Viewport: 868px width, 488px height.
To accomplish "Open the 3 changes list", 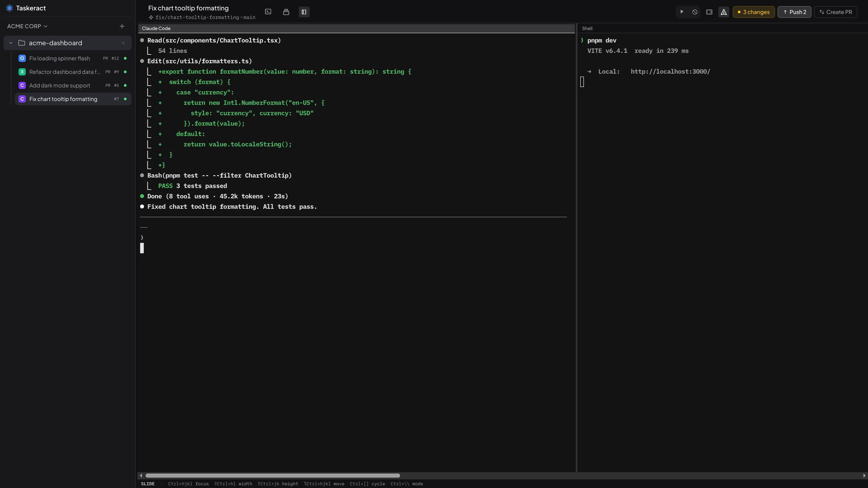I will point(753,12).
